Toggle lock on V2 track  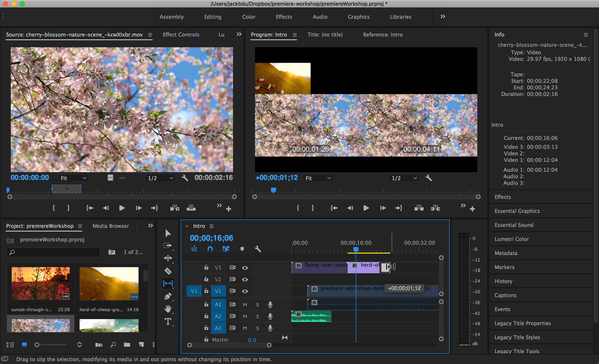pyautogui.click(x=206, y=279)
